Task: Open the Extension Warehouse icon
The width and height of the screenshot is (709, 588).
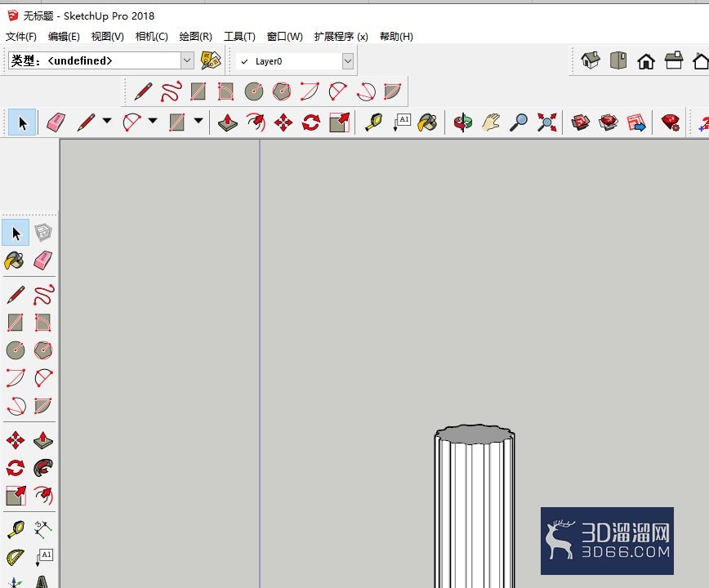Action: [609, 122]
